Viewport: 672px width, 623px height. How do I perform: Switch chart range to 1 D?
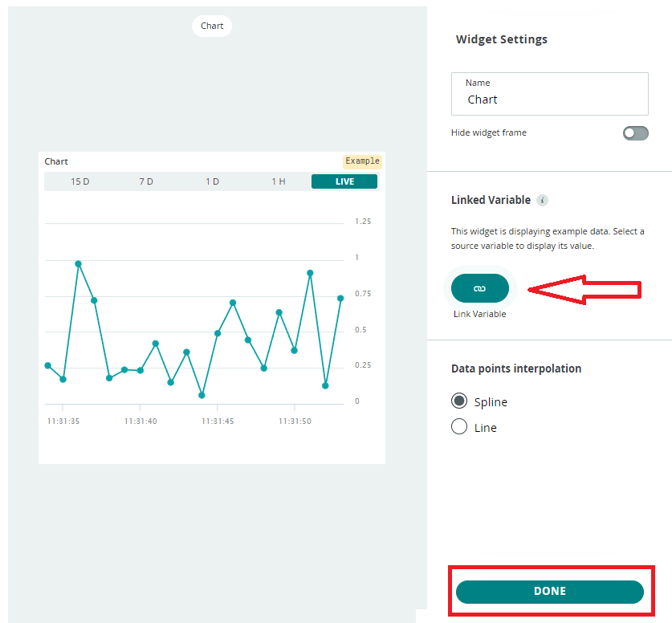212,181
